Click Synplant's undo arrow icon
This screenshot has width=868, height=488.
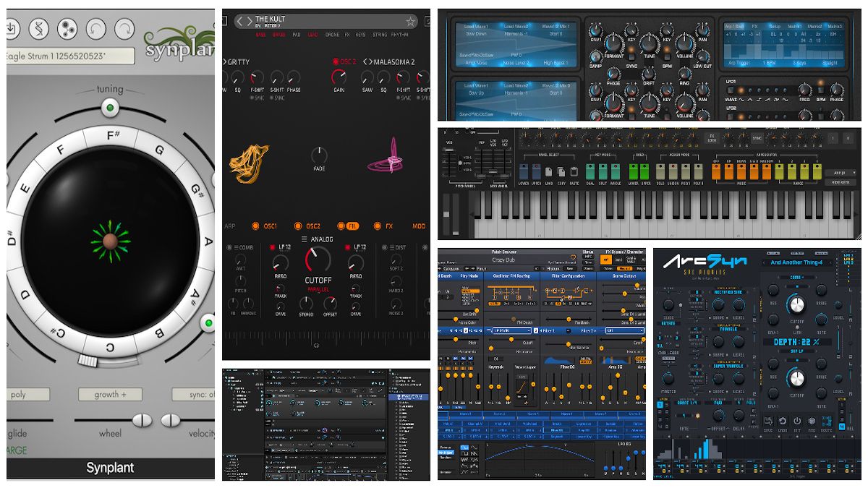pos(95,29)
